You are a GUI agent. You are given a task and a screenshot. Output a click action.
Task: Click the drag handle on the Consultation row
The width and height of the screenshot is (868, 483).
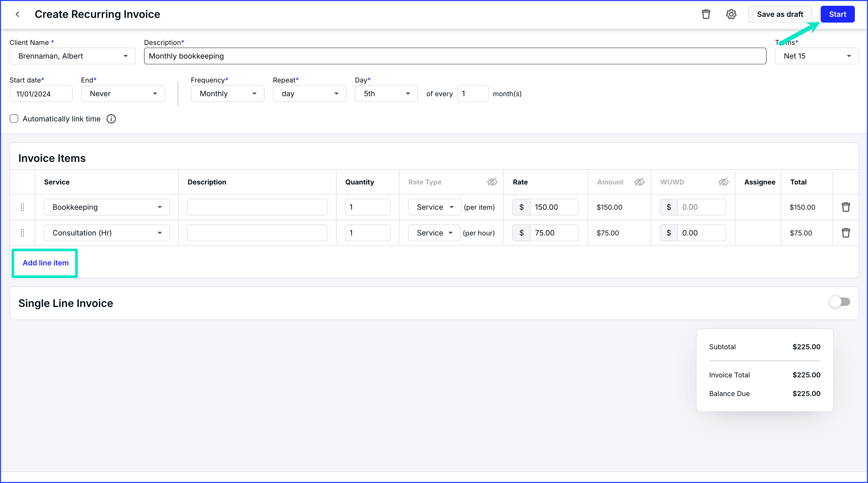(22, 232)
